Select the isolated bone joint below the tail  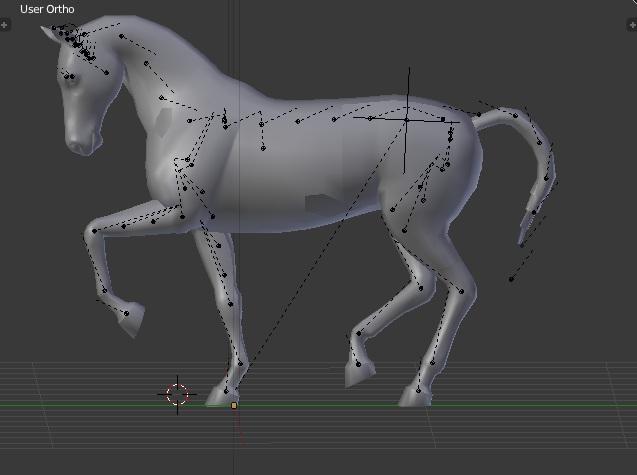coord(511,279)
